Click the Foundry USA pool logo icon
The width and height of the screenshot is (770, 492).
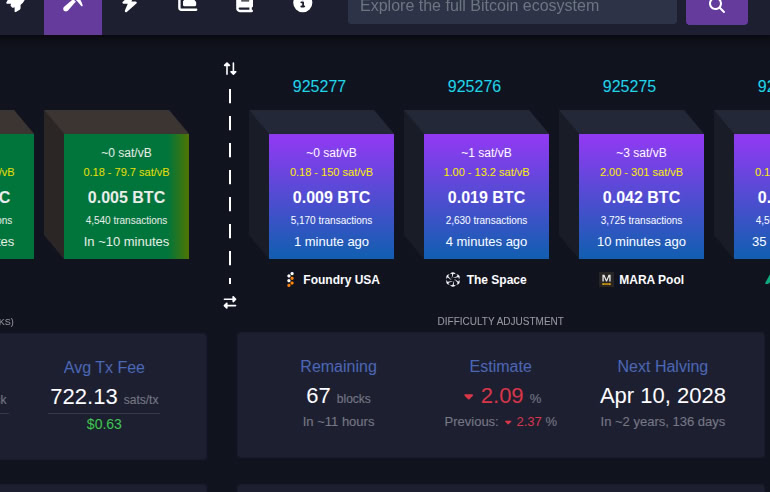[x=290, y=279]
